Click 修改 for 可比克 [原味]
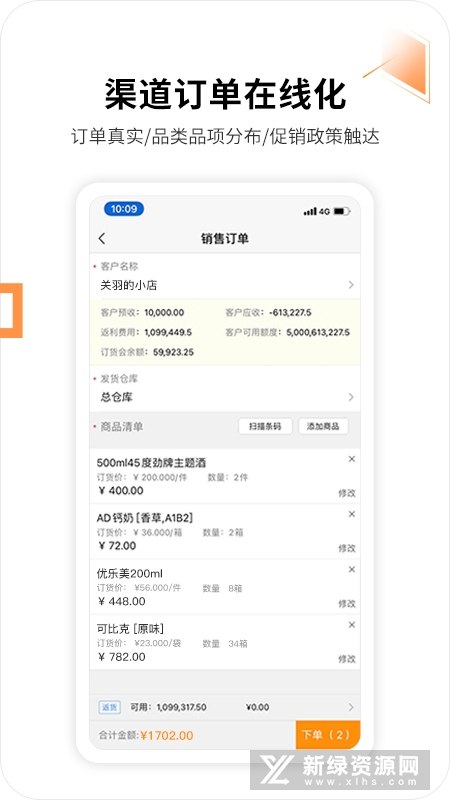The width and height of the screenshot is (450, 800). click(x=347, y=659)
